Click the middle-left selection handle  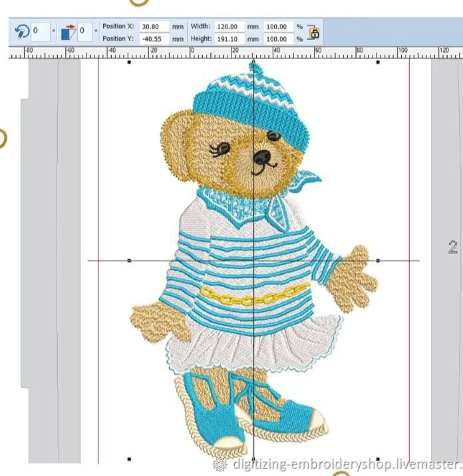click(129, 260)
